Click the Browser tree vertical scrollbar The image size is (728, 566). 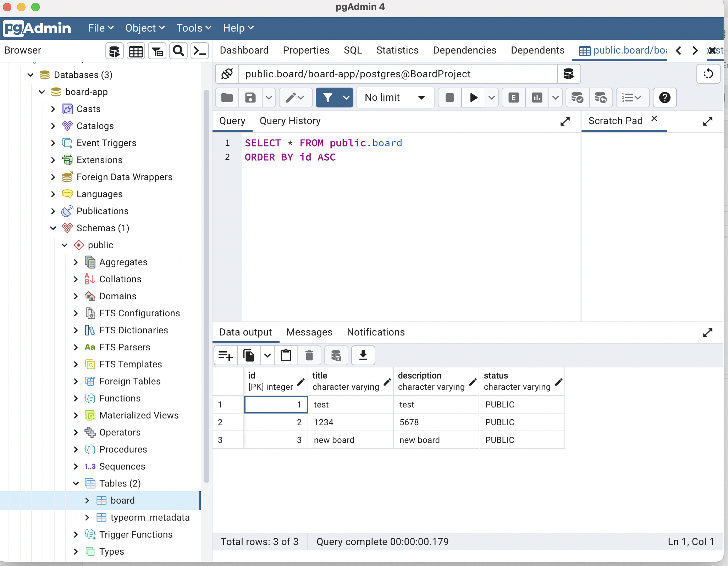click(x=206, y=284)
